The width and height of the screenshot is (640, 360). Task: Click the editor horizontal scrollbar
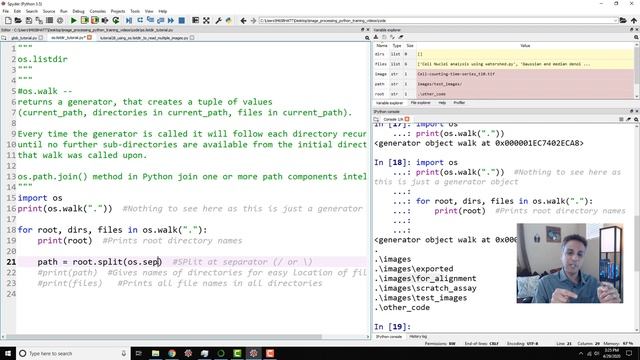[x=163, y=337]
